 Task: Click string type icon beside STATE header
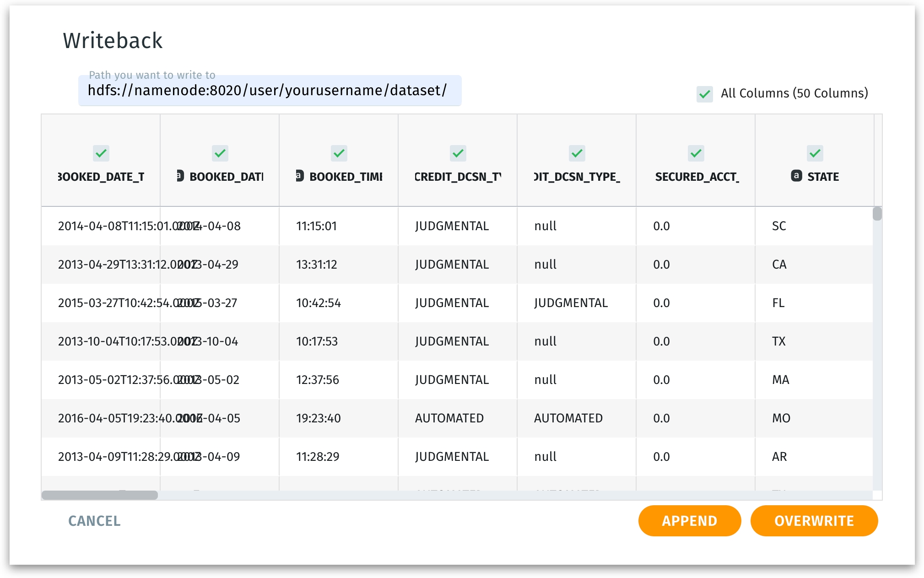click(x=796, y=176)
